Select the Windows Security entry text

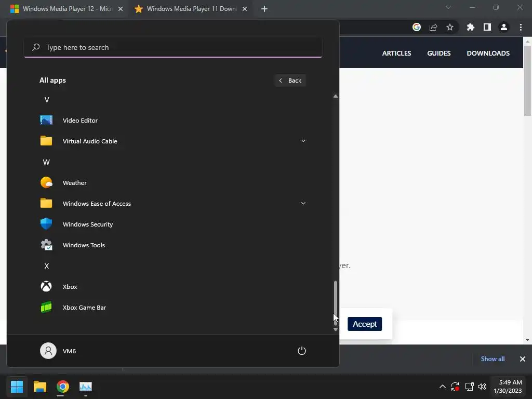[87, 224]
